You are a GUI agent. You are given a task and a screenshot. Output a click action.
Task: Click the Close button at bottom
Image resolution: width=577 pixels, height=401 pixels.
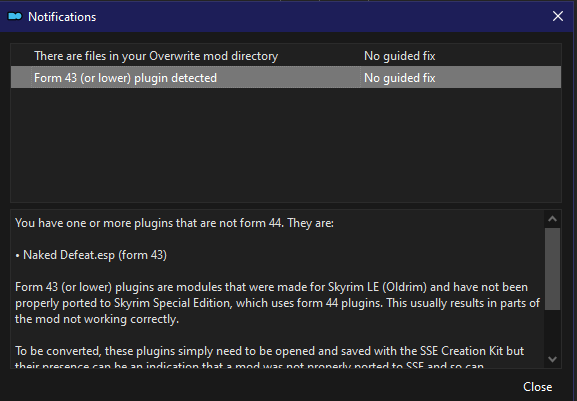point(538,387)
